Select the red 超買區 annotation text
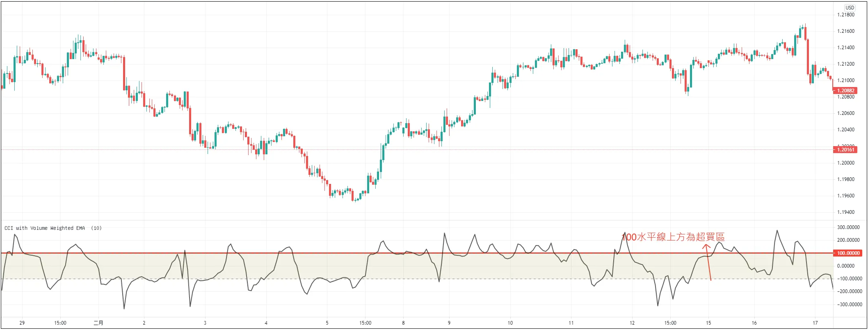868x330 pixels. click(673, 237)
